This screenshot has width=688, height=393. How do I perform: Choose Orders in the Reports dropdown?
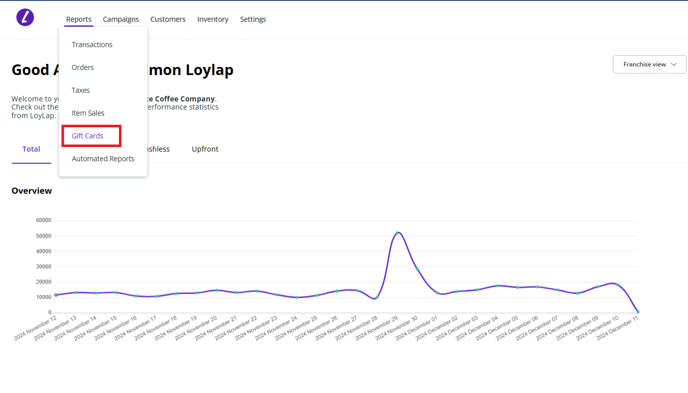pos(82,68)
